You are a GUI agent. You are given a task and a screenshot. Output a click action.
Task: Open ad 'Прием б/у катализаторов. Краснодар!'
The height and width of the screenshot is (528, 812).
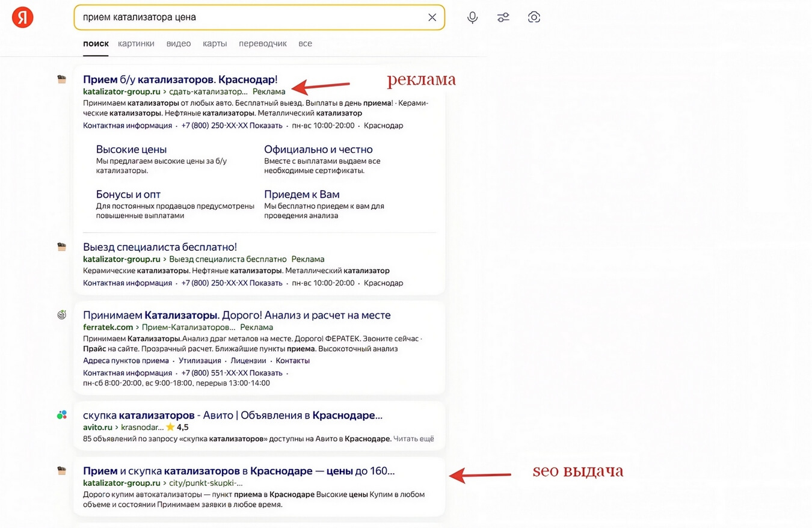pos(180,79)
